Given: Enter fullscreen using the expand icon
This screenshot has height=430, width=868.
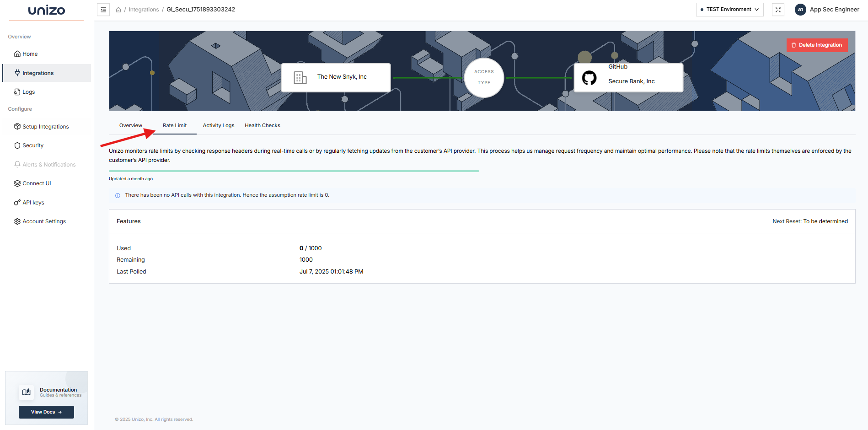Looking at the screenshot, I should (778, 9).
